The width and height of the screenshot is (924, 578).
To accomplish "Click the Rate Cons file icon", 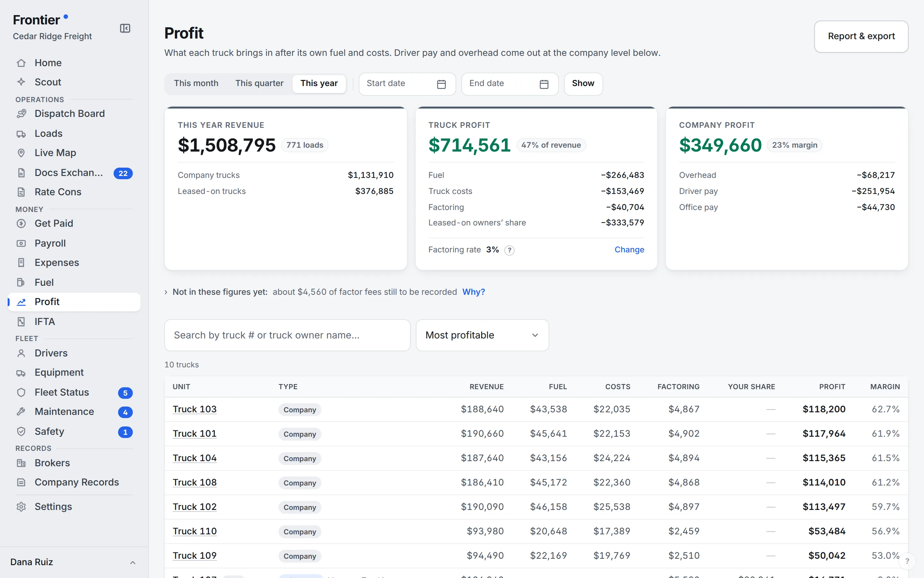I will point(21,192).
